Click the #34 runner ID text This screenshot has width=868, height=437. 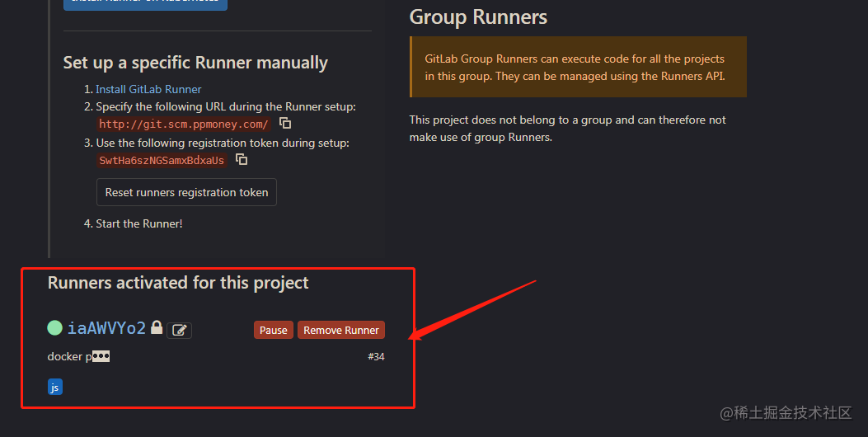click(376, 357)
